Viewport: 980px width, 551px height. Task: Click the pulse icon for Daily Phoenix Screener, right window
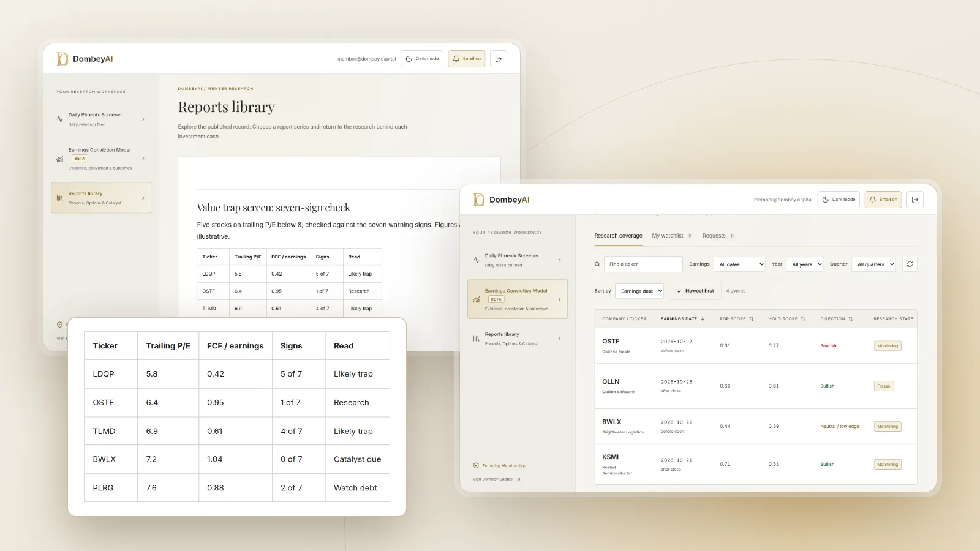click(x=477, y=260)
